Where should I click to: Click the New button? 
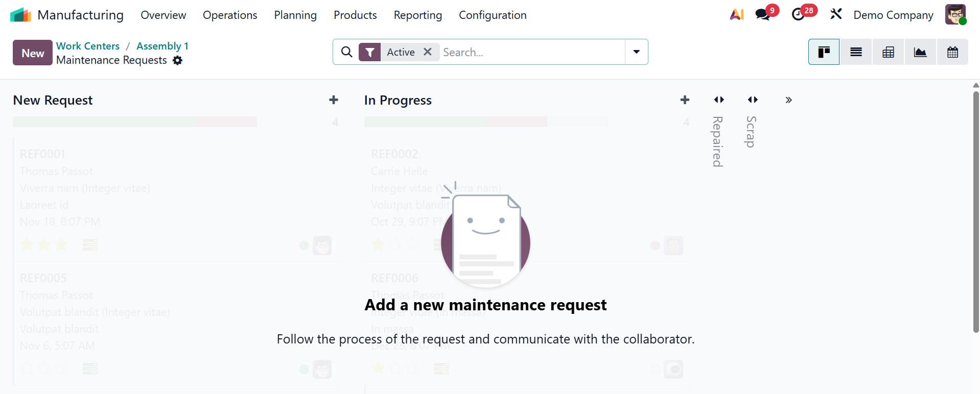[x=33, y=53]
